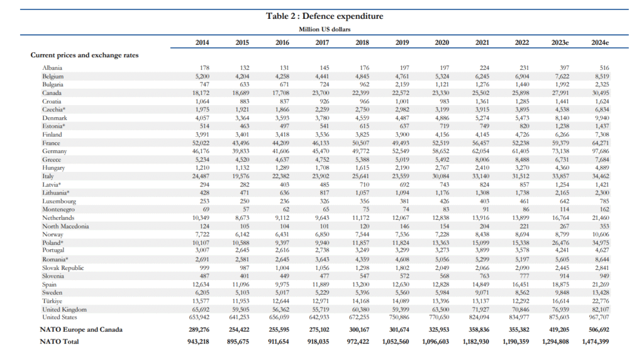This screenshot has width=644, height=350.
Task: Select the Germany row label
Action: (54, 151)
